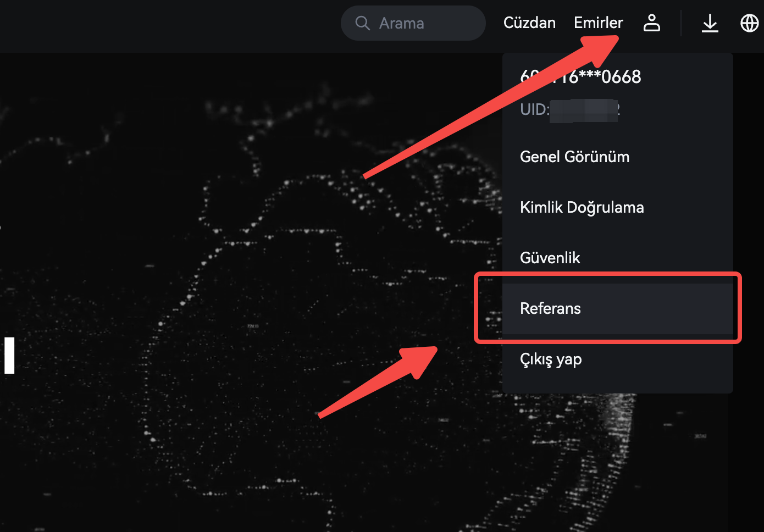Open the Cüzdan menu
Screen dimensions: 764x532
coord(529,23)
